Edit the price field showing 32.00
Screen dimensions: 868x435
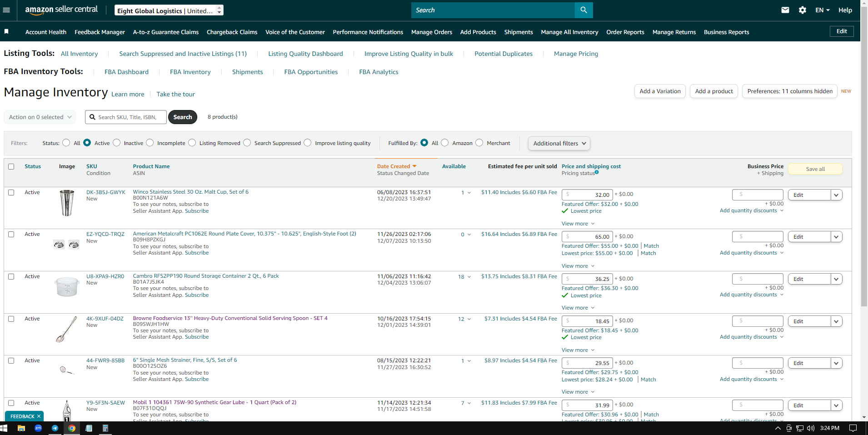pyautogui.click(x=587, y=195)
